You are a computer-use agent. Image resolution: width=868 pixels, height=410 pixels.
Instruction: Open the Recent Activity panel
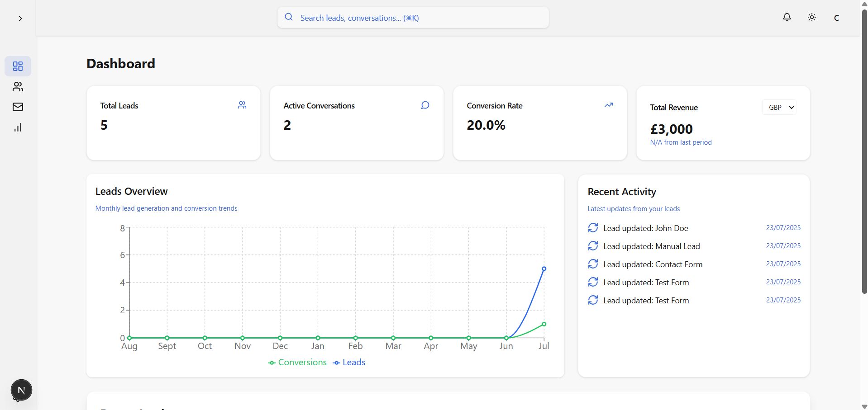tap(622, 192)
